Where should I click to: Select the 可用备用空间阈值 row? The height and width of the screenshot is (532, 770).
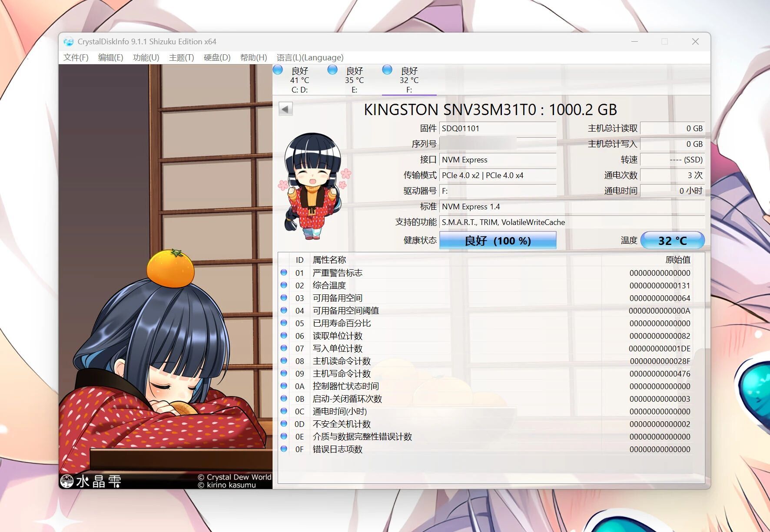click(485, 311)
